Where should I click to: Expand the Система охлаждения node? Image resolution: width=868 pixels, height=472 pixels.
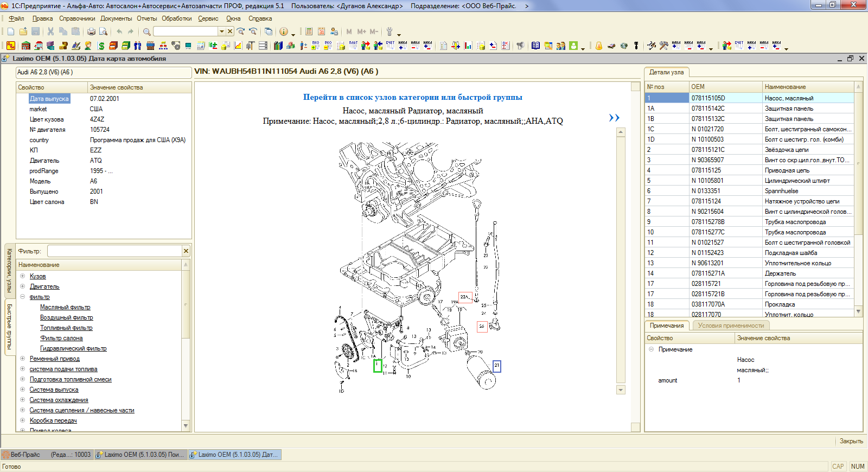pyautogui.click(x=23, y=400)
